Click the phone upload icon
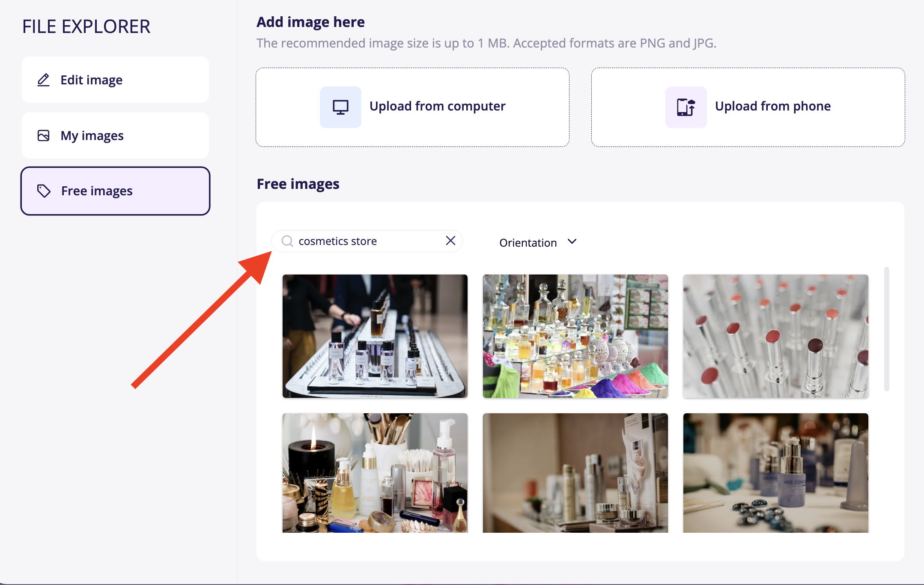 pyautogui.click(x=686, y=107)
